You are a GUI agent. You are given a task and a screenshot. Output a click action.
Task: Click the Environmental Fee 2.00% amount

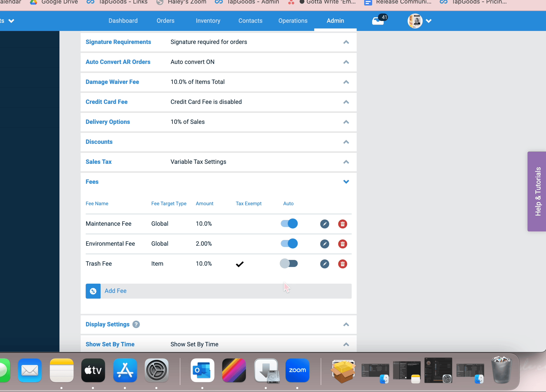[204, 244]
